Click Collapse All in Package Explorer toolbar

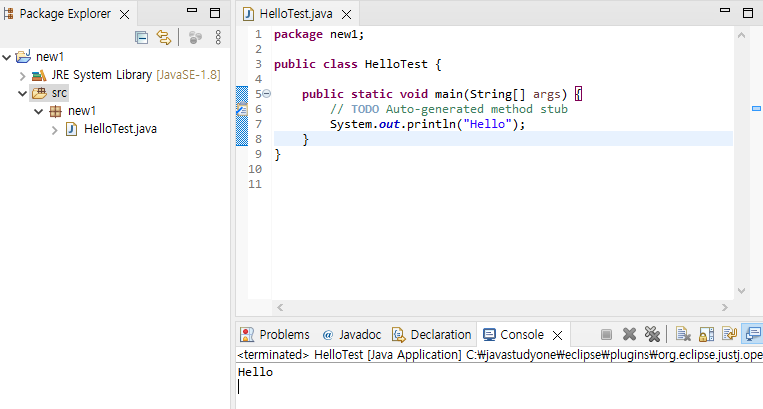[x=142, y=37]
